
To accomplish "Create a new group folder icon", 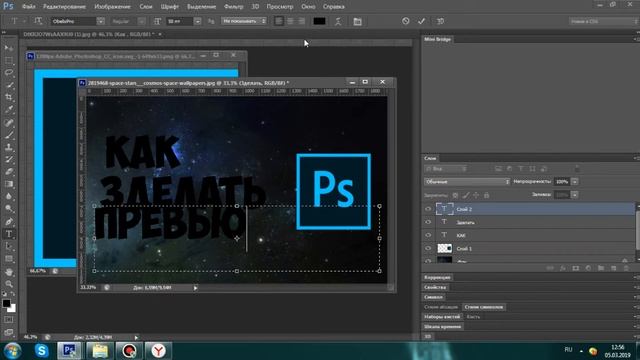I will point(601,268).
